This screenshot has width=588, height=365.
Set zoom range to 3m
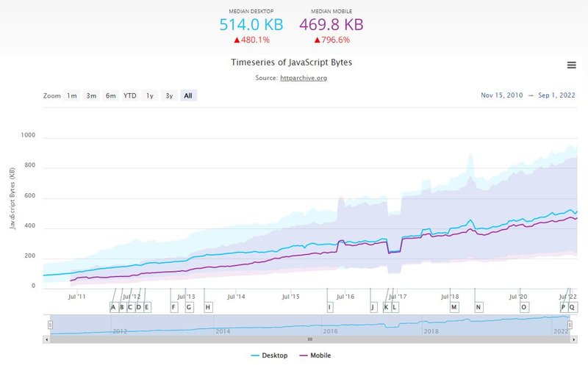91,95
